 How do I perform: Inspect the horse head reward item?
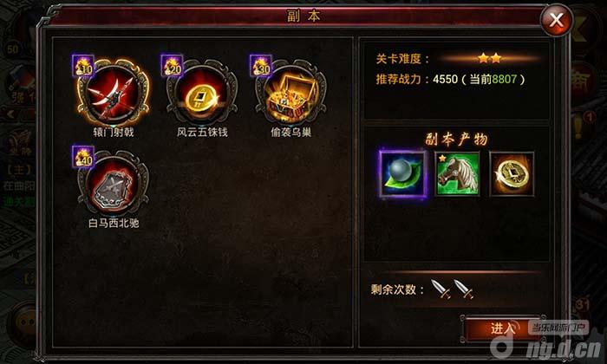coord(457,174)
